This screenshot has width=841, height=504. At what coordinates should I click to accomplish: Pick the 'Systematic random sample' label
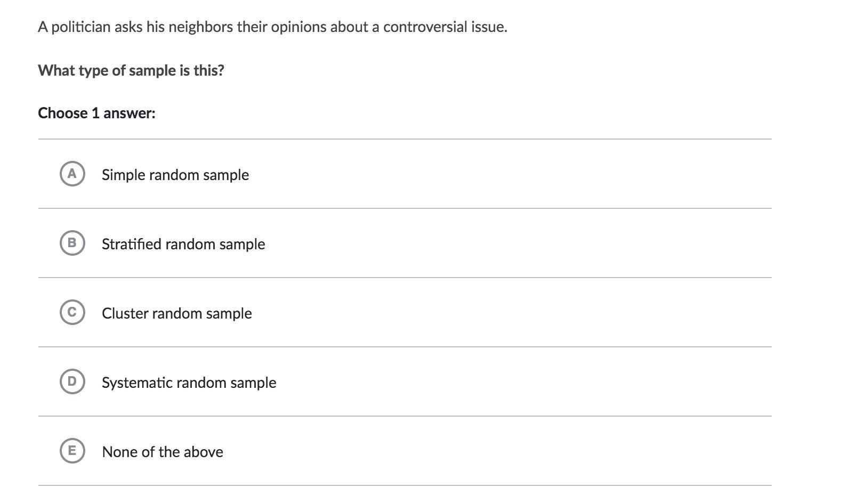pos(189,383)
